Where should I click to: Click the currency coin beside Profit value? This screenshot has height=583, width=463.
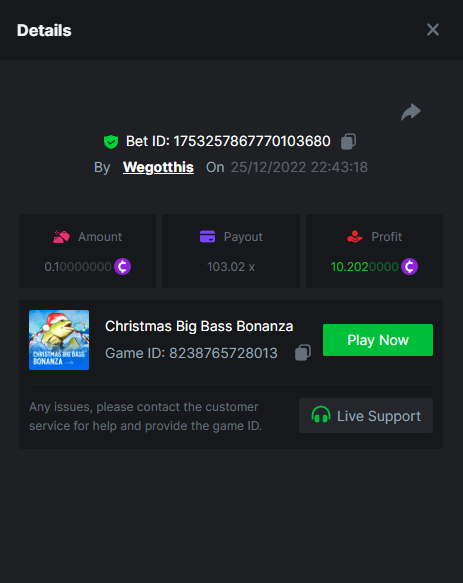(409, 267)
